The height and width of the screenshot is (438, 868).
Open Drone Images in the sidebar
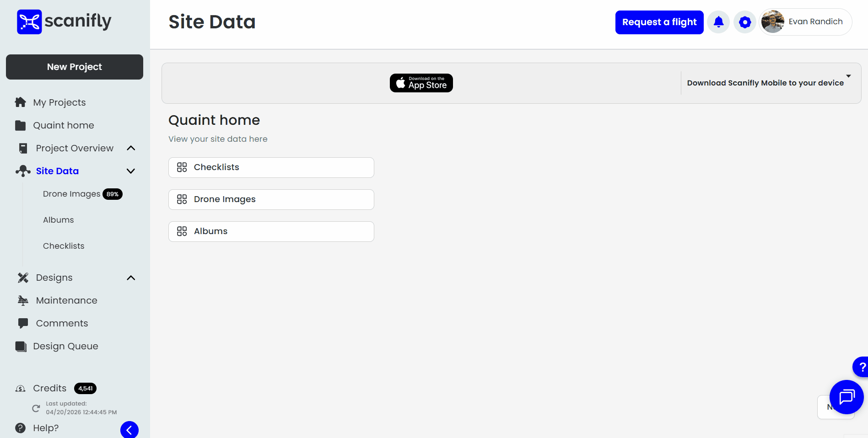coord(72,194)
